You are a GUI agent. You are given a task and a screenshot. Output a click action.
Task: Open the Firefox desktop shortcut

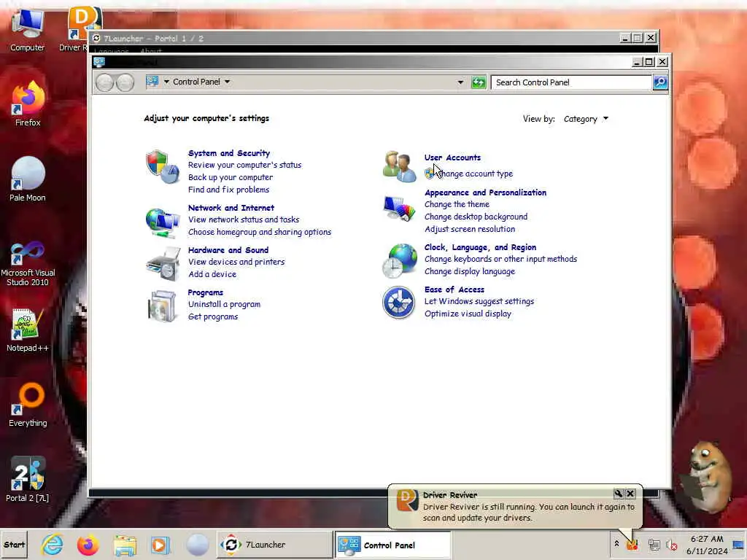tap(28, 104)
